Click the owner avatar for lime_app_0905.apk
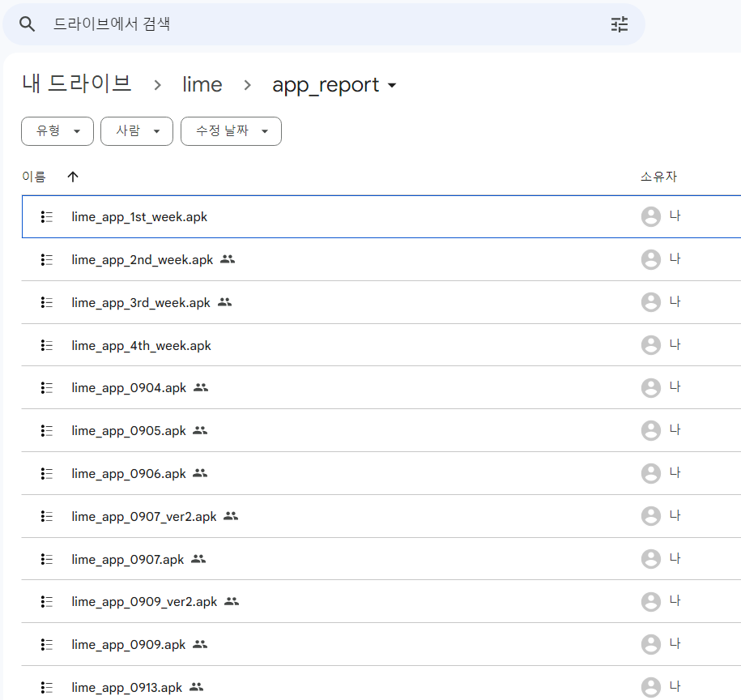Screen dimensions: 741x700 [x=651, y=430]
